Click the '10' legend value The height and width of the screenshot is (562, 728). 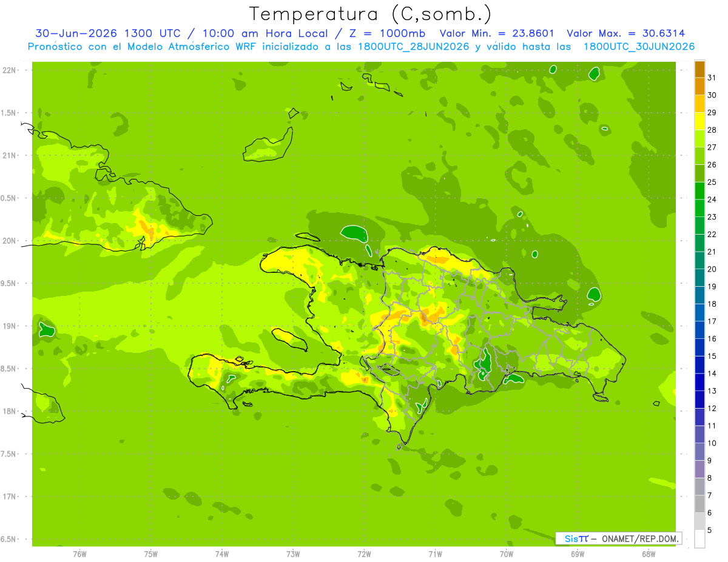[x=712, y=443]
